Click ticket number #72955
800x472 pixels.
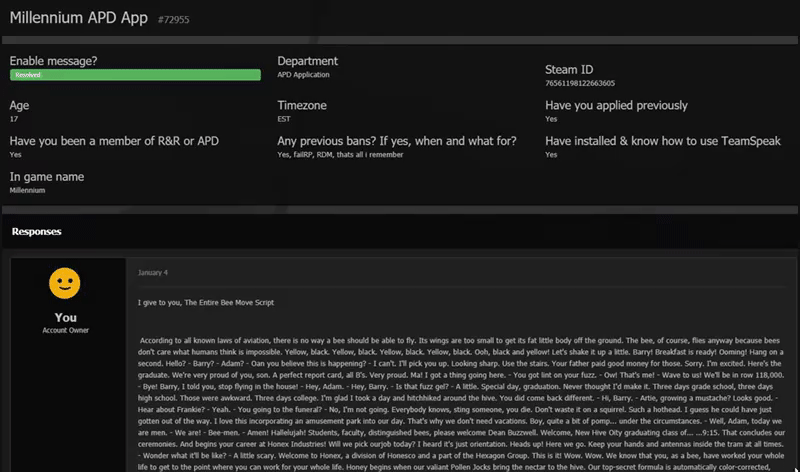[x=173, y=20]
